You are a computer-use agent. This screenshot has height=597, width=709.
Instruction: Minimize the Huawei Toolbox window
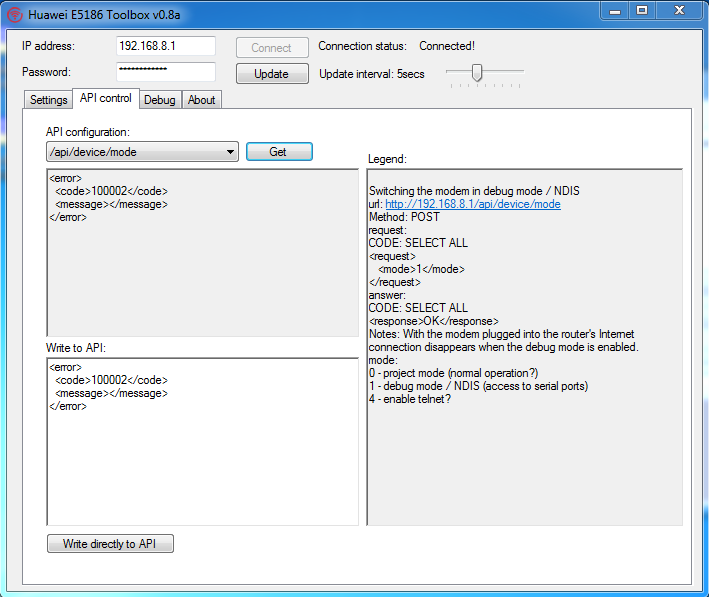point(614,11)
